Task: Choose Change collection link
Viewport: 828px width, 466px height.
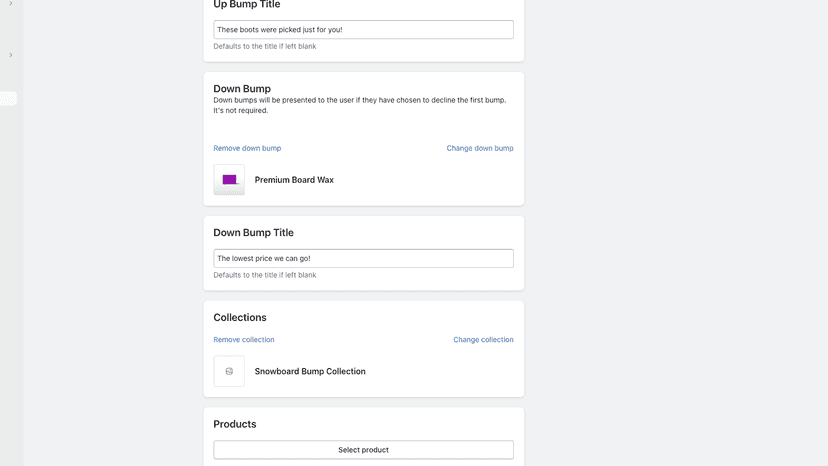Action: pos(483,339)
